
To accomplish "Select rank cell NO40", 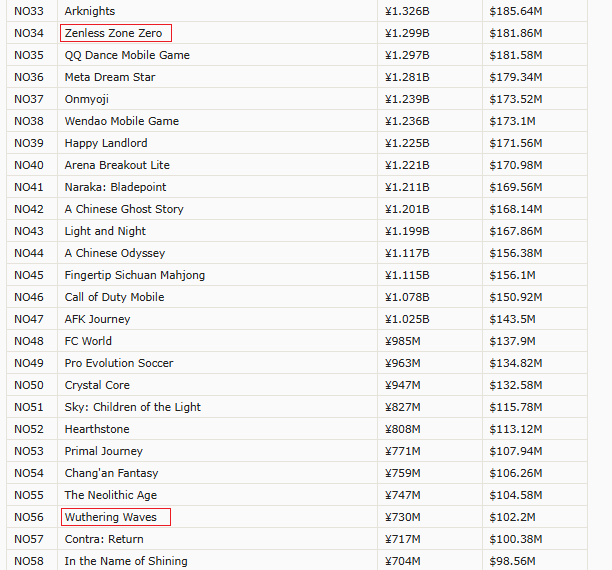I will [29, 165].
